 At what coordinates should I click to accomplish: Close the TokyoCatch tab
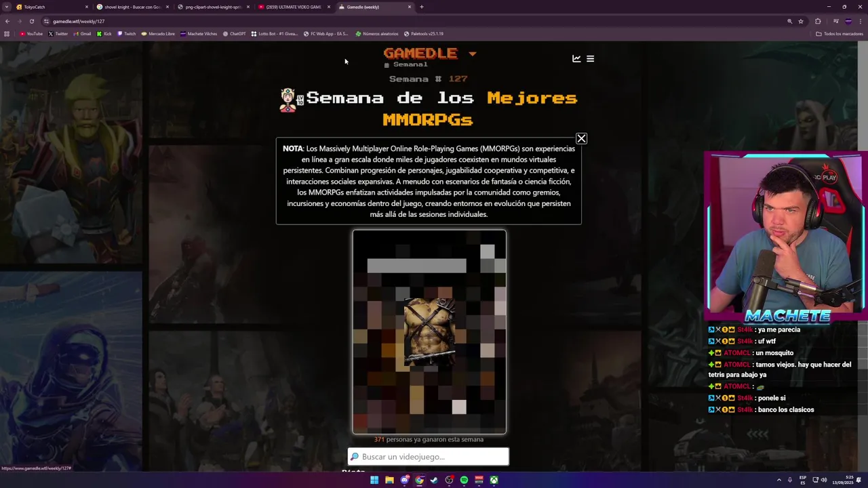[86, 7]
